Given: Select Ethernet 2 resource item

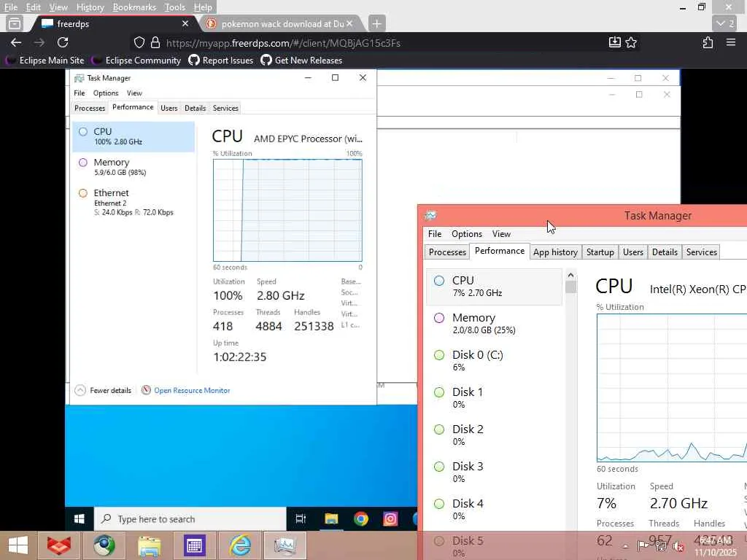Looking at the screenshot, I should pyautogui.click(x=133, y=202).
